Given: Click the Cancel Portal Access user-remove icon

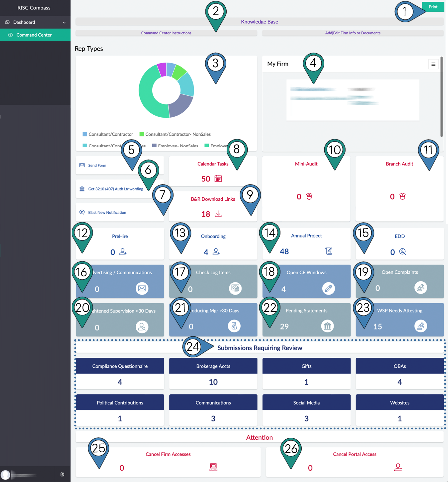Looking at the screenshot, I should 398,467.
